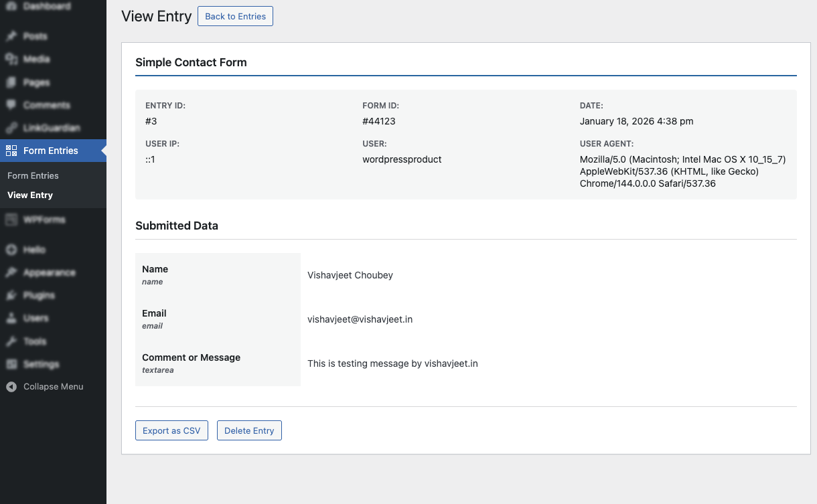
Task: Click the Submitted Data heading
Action: coord(177,226)
